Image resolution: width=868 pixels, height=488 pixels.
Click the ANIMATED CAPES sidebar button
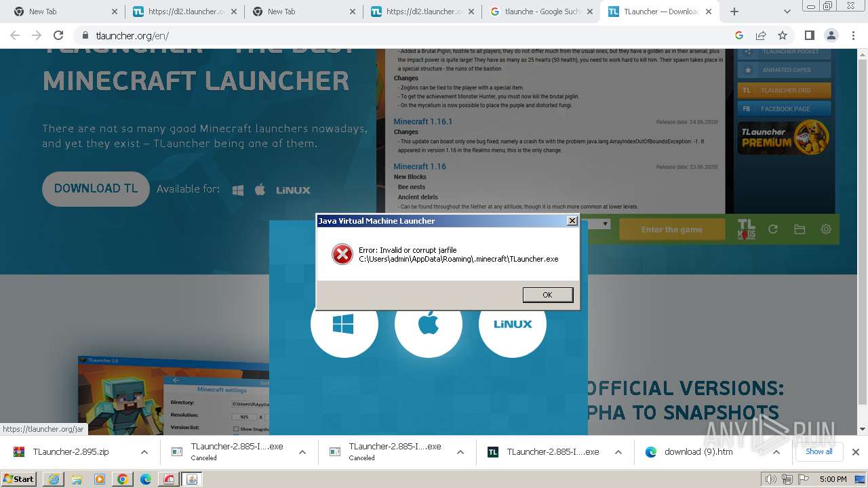point(784,70)
